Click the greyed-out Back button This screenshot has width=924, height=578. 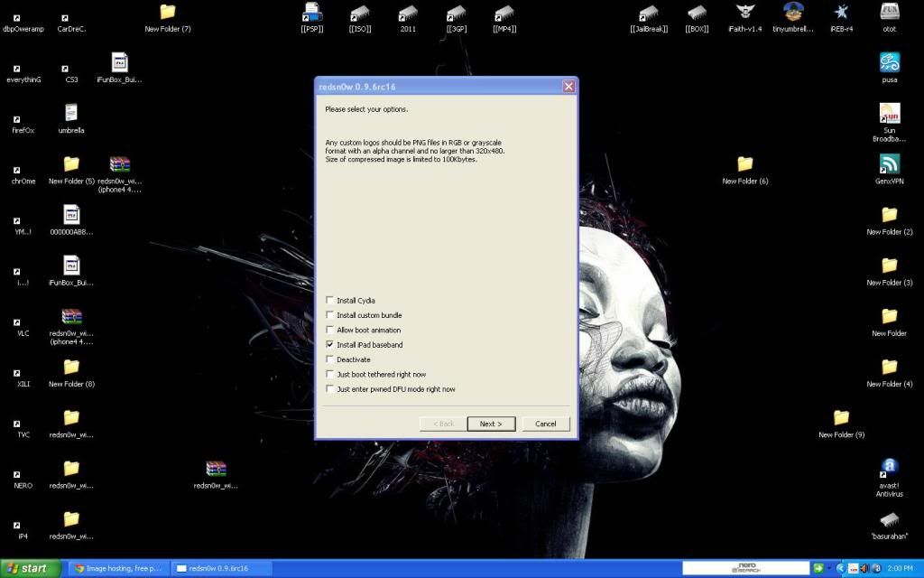443,424
